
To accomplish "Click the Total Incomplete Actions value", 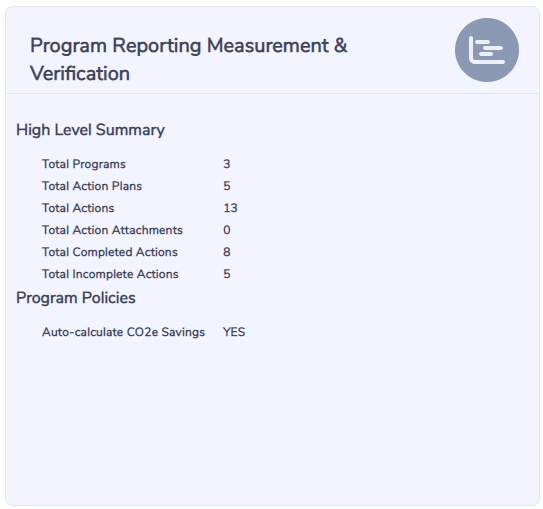I will 226,274.
